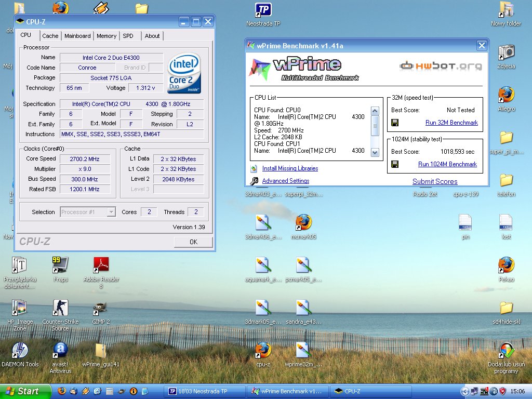The height and width of the screenshot is (399, 532).
Task: Launch Firefox from the quick launch bar
Action: 62,391
